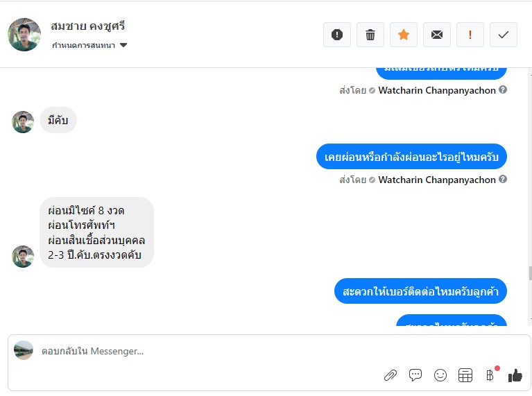
Task: Delete conversation with the trash icon
Action: (x=370, y=35)
